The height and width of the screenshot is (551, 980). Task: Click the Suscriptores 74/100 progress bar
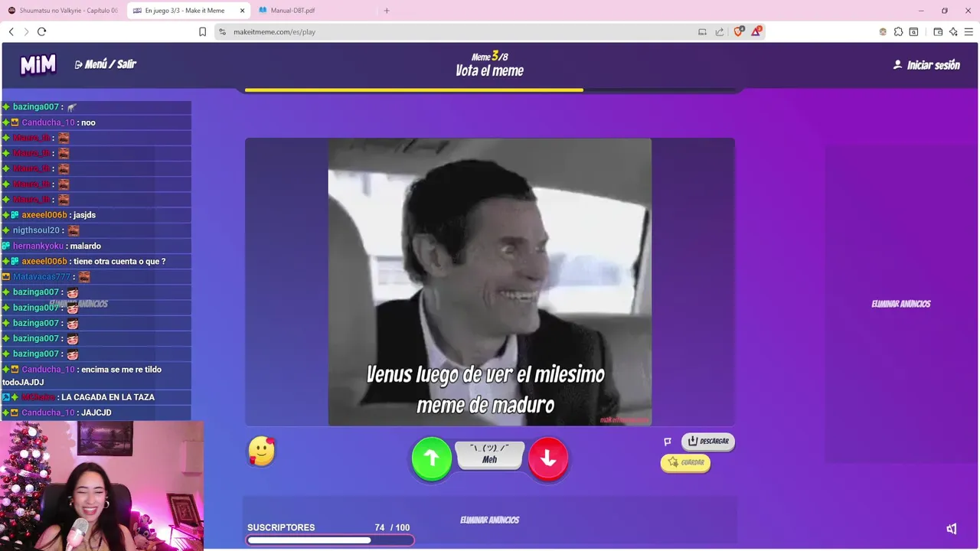click(330, 540)
